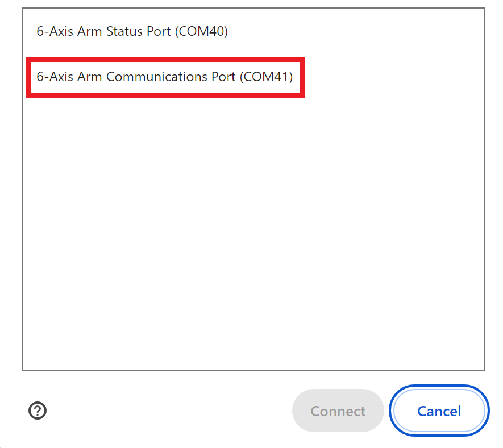Image resolution: width=503 pixels, height=448 pixels.
Task: Dismiss the dialog with Cancel
Action: tap(438, 411)
